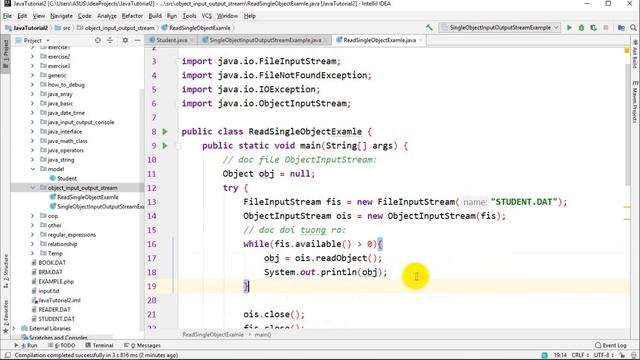This screenshot has height=360, width=640.
Task: Open the Refactor menu
Action: click(x=132, y=16)
